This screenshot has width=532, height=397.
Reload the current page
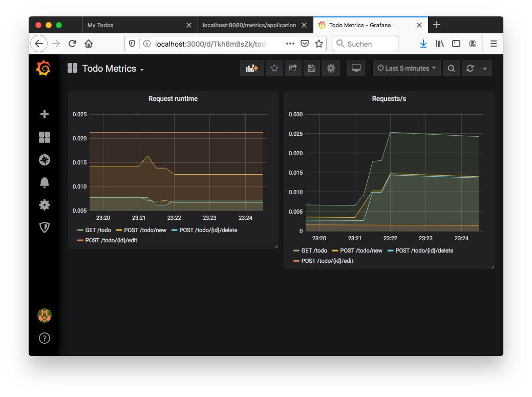pyautogui.click(x=72, y=44)
